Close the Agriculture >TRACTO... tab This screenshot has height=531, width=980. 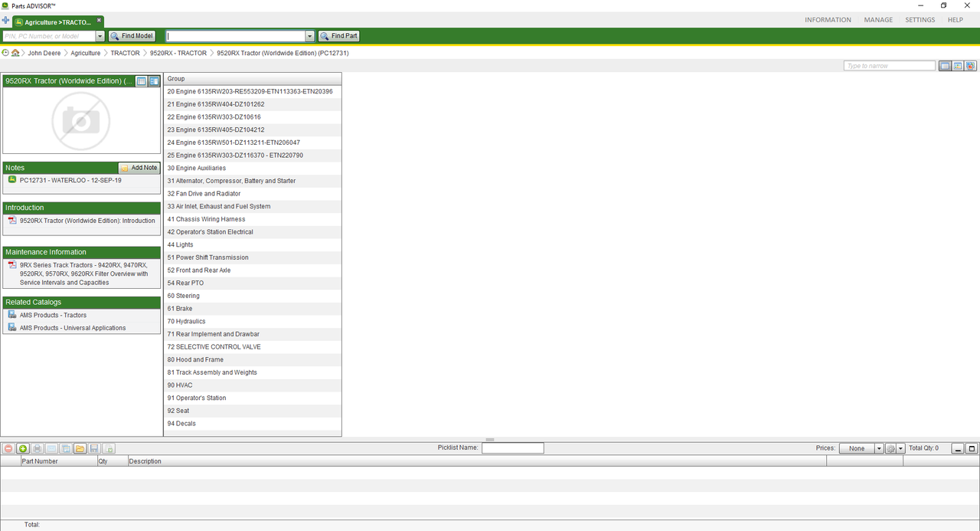coord(99,21)
